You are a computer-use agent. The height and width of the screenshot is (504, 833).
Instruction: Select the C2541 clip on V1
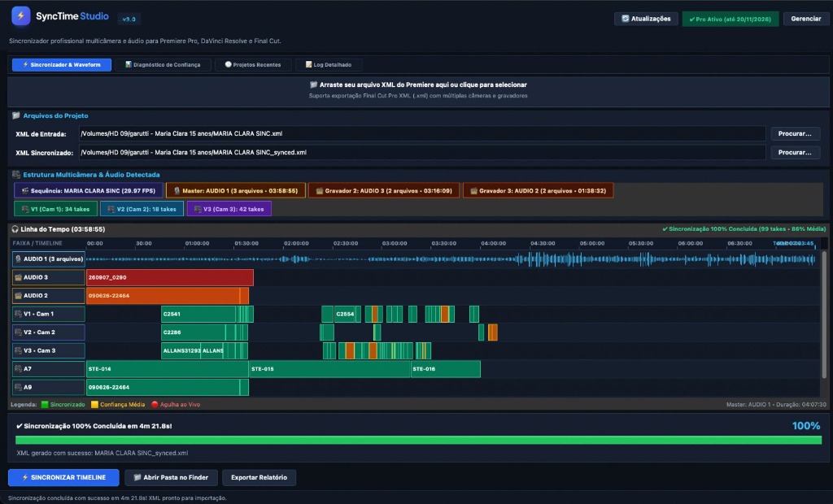coord(198,314)
